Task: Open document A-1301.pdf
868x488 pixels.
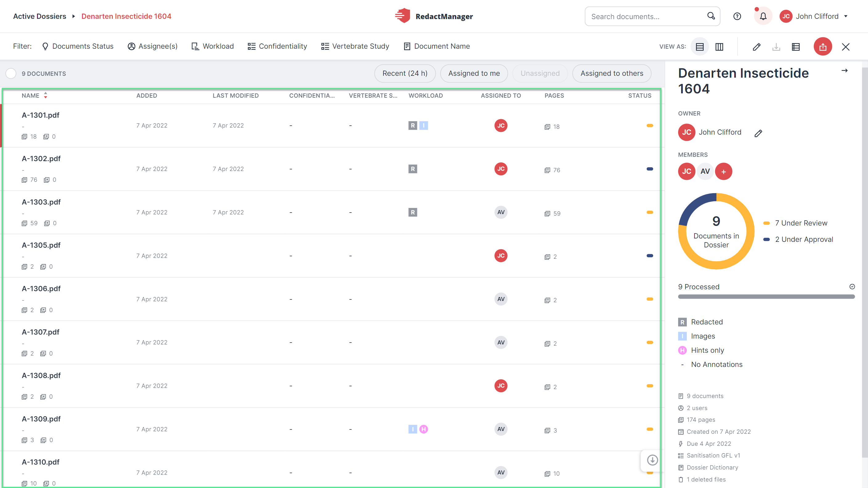Action: pyautogui.click(x=40, y=115)
